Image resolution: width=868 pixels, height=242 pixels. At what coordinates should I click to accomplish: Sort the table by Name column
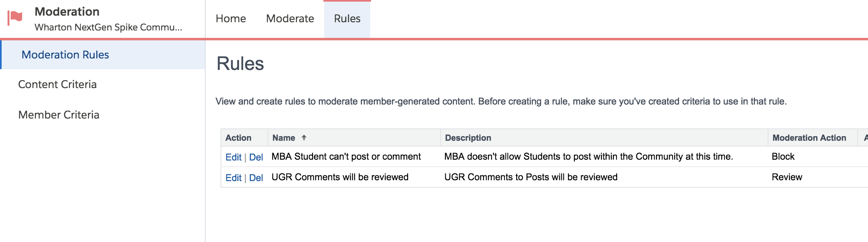[x=284, y=138]
